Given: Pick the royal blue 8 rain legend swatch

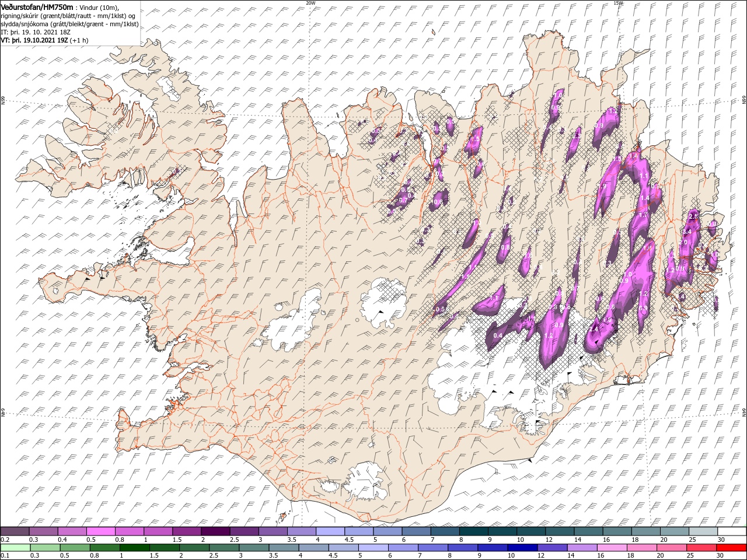Looking at the screenshot, I should (x=463, y=548).
